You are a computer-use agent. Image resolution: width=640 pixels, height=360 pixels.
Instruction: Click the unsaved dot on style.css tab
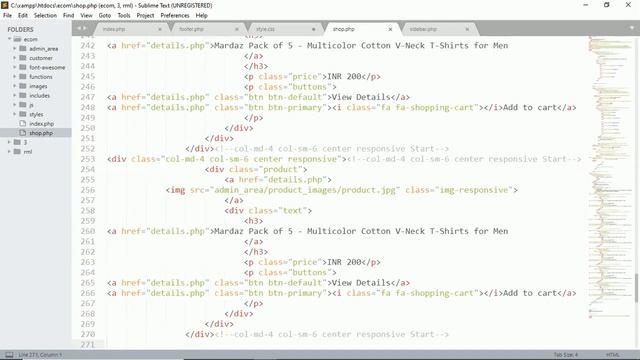point(313,29)
